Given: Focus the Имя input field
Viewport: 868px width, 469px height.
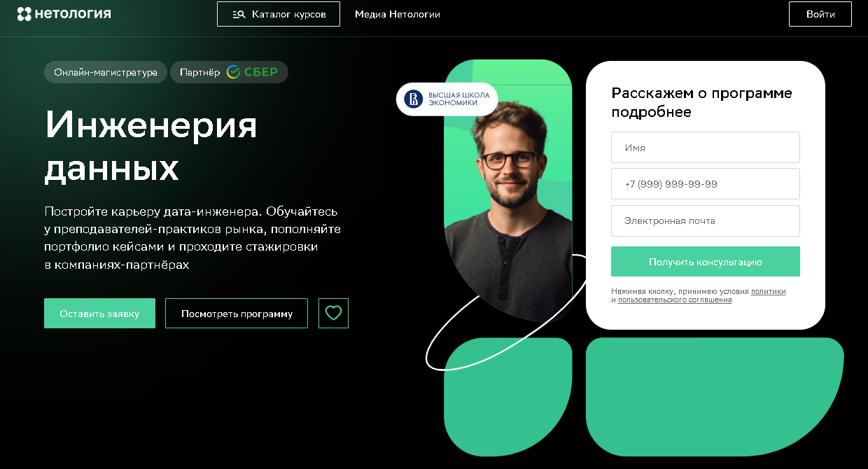Looking at the screenshot, I should point(706,148).
